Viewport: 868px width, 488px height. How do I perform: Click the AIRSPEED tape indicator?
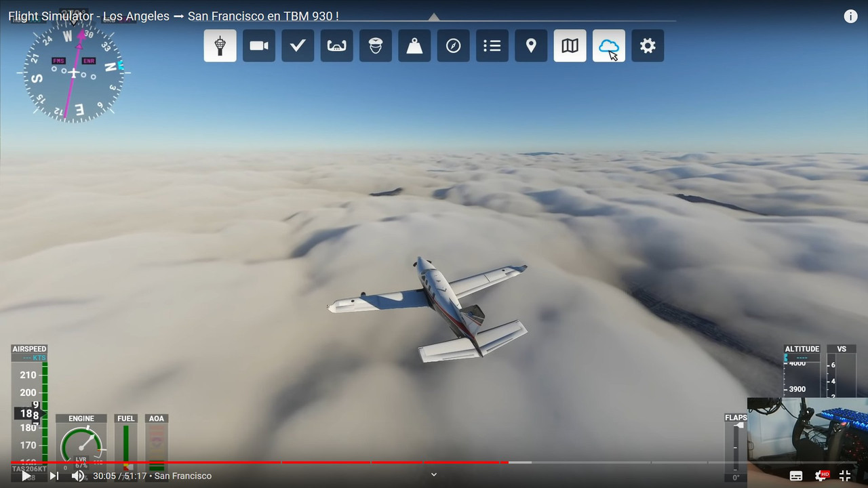pyautogui.click(x=29, y=409)
